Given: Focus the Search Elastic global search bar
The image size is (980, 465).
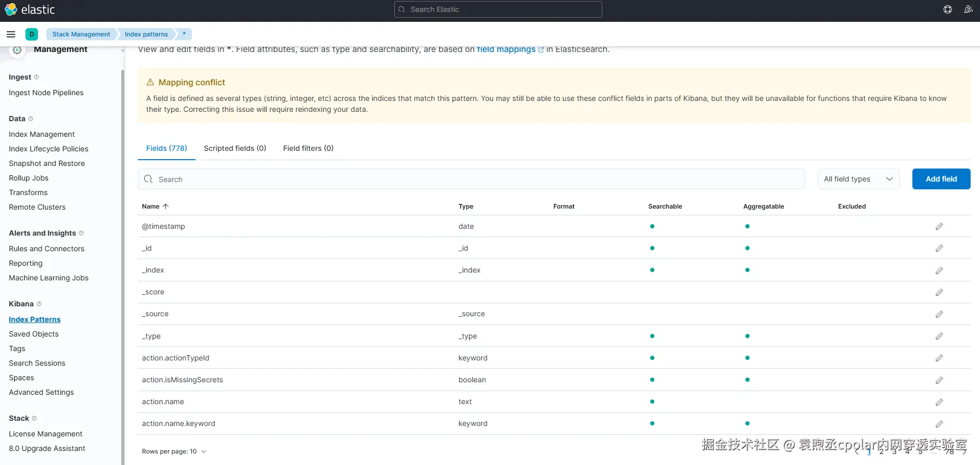Looking at the screenshot, I should (x=498, y=9).
